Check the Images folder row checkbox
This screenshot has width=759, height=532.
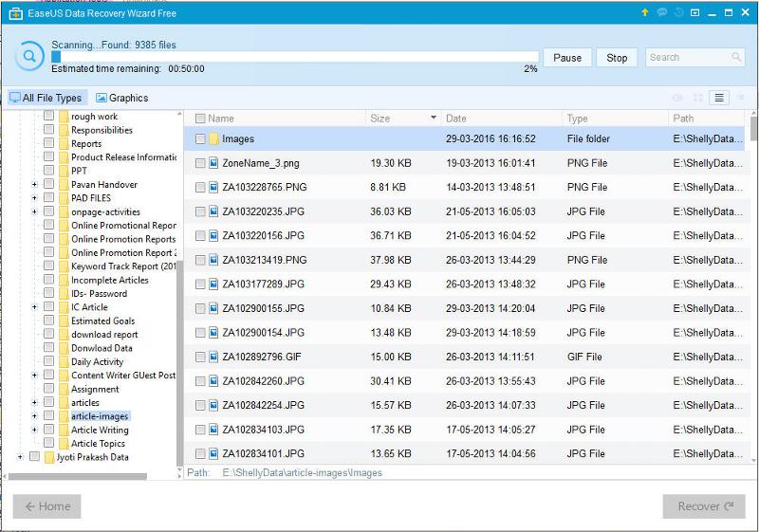(200, 138)
